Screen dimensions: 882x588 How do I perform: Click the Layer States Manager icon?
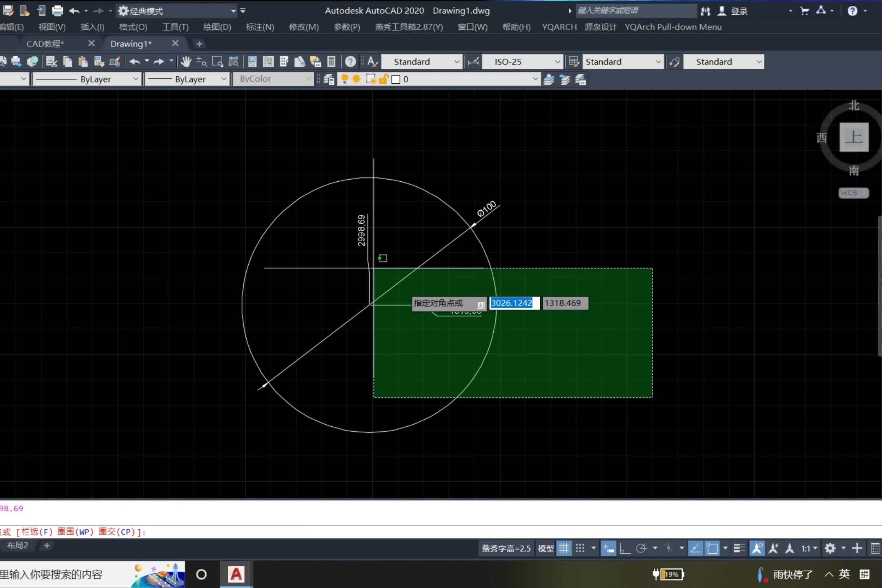[581, 79]
